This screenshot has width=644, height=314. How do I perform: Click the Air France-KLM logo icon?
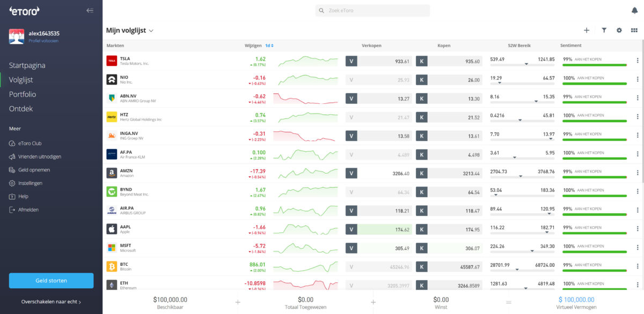[112, 154]
